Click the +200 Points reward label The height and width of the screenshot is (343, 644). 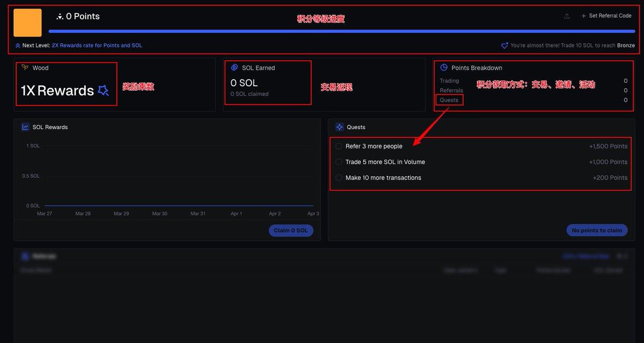[x=610, y=177]
